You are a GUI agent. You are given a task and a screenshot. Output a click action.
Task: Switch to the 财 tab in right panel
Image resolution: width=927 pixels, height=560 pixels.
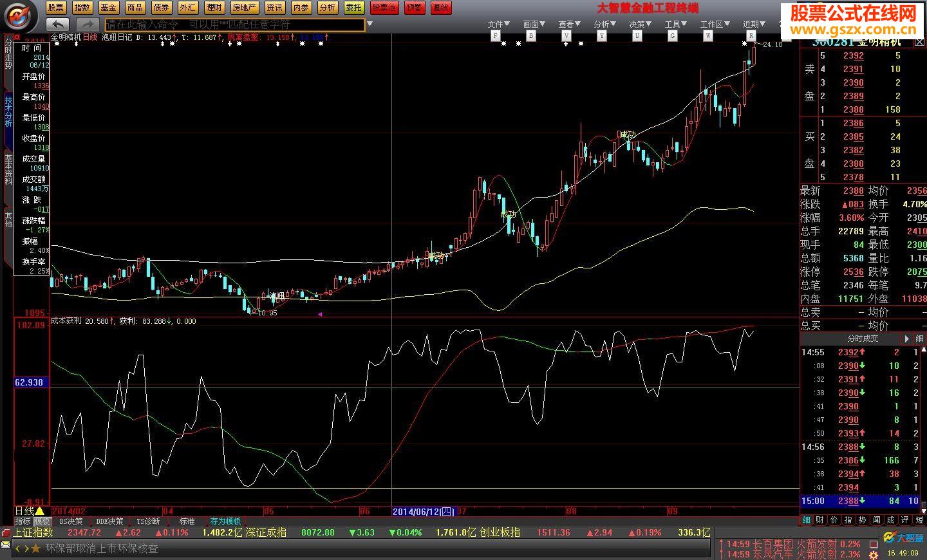(820, 520)
